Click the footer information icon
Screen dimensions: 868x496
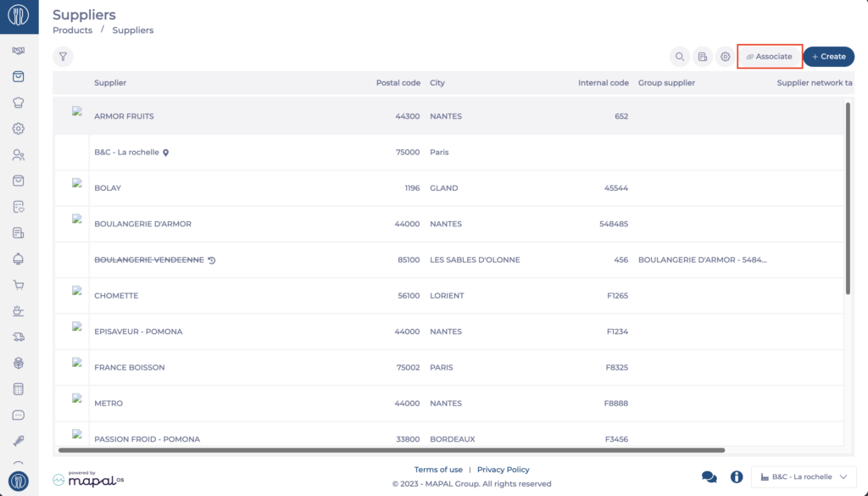click(x=737, y=476)
